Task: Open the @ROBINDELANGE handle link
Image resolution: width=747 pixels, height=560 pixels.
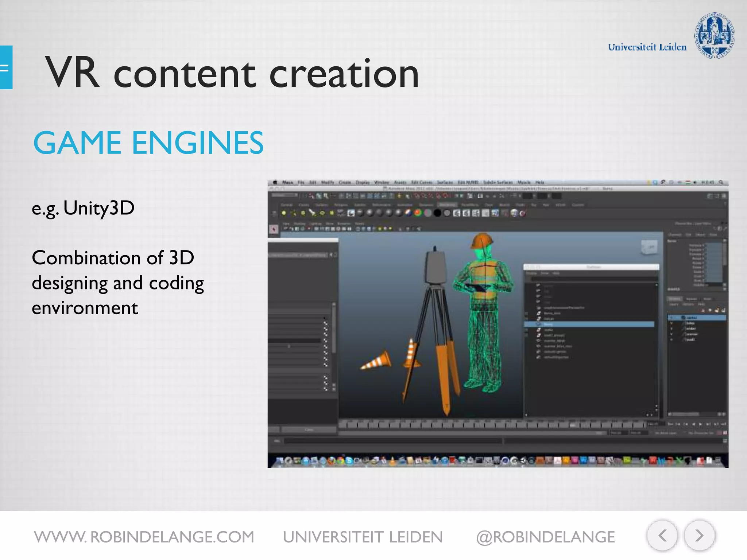Action: (x=546, y=537)
